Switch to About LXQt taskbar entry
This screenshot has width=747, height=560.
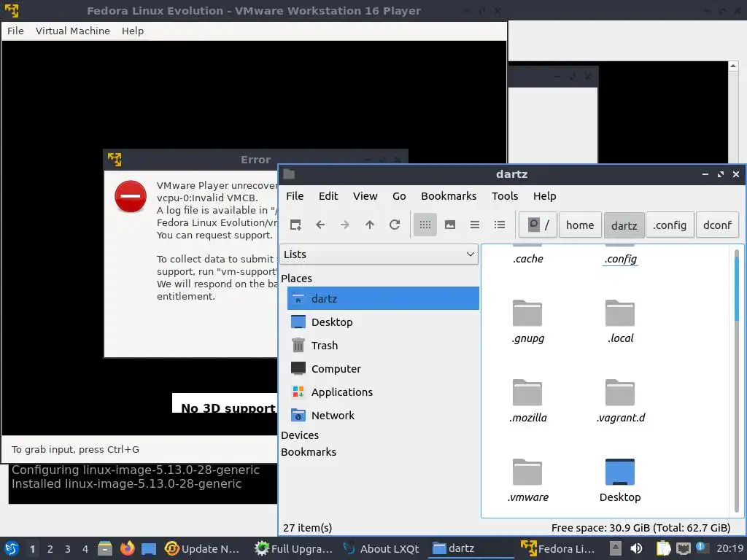tap(381, 548)
